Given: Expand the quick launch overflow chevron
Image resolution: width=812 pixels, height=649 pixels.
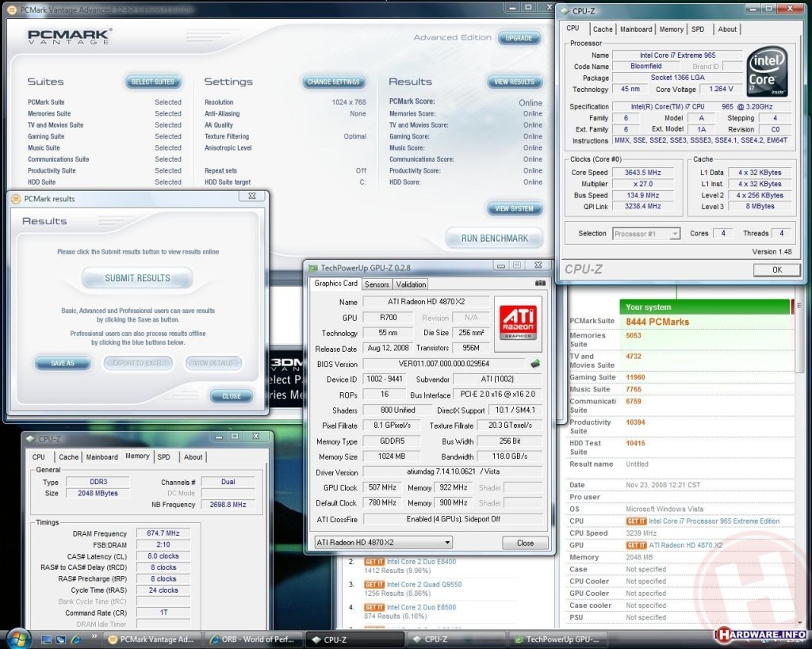Looking at the screenshot, I should [x=94, y=636].
